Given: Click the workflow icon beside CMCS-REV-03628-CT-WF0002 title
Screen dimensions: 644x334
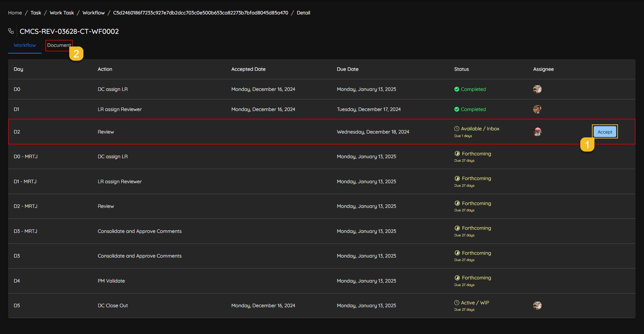Looking at the screenshot, I should pyautogui.click(x=11, y=31).
